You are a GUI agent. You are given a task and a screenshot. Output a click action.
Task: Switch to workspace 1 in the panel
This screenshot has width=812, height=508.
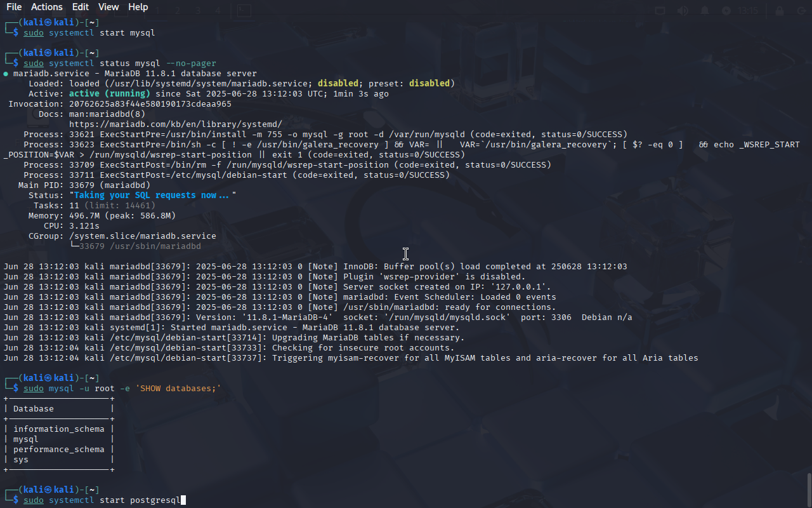click(158, 11)
